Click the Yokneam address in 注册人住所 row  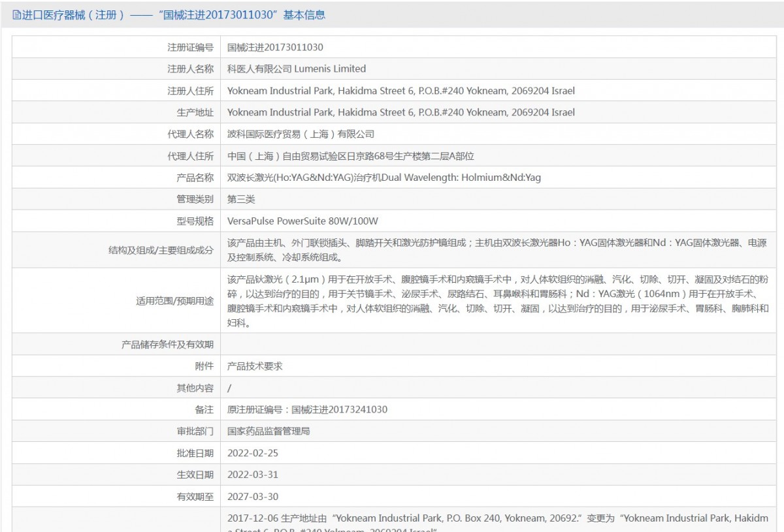pyautogui.click(x=401, y=91)
